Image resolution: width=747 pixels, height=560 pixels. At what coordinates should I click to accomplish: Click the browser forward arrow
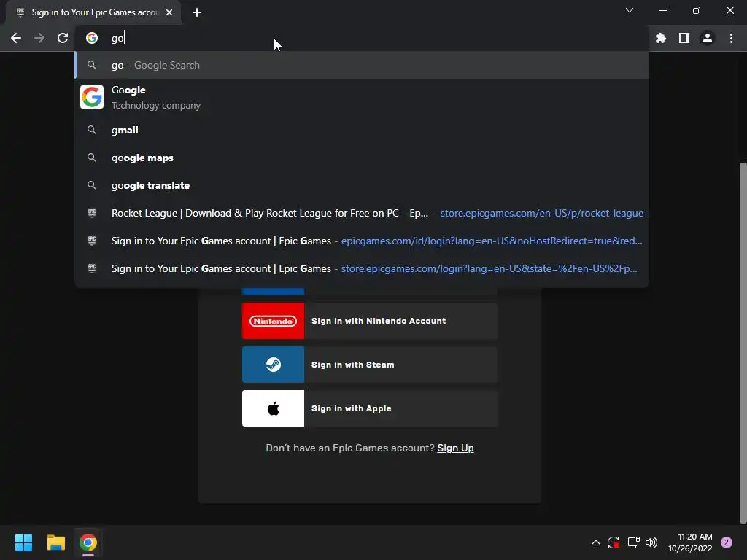click(39, 38)
